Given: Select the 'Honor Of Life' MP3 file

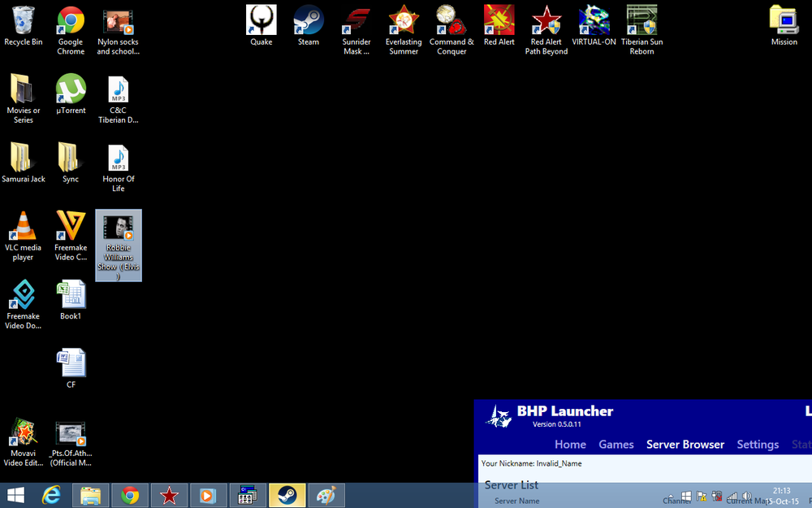Looking at the screenshot, I should (x=118, y=167).
